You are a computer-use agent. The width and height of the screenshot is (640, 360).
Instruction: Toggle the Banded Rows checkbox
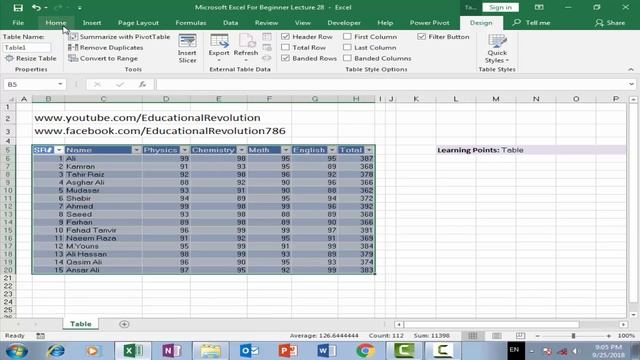[286, 58]
